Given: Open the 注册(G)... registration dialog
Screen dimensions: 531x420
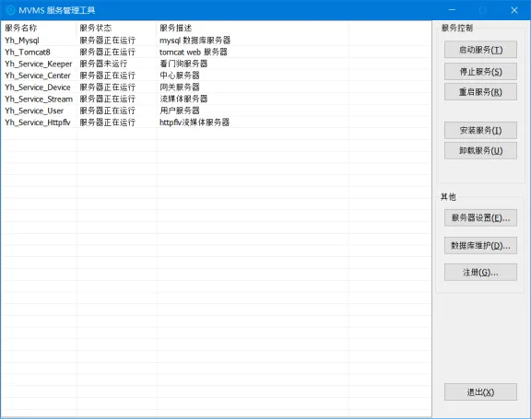Looking at the screenshot, I should (480, 273).
